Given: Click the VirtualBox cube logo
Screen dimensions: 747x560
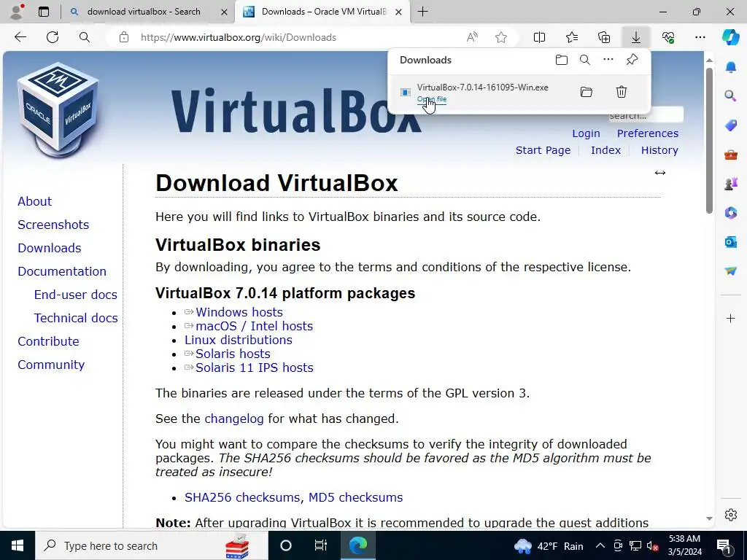Looking at the screenshot, I should [x=58, y=110].
